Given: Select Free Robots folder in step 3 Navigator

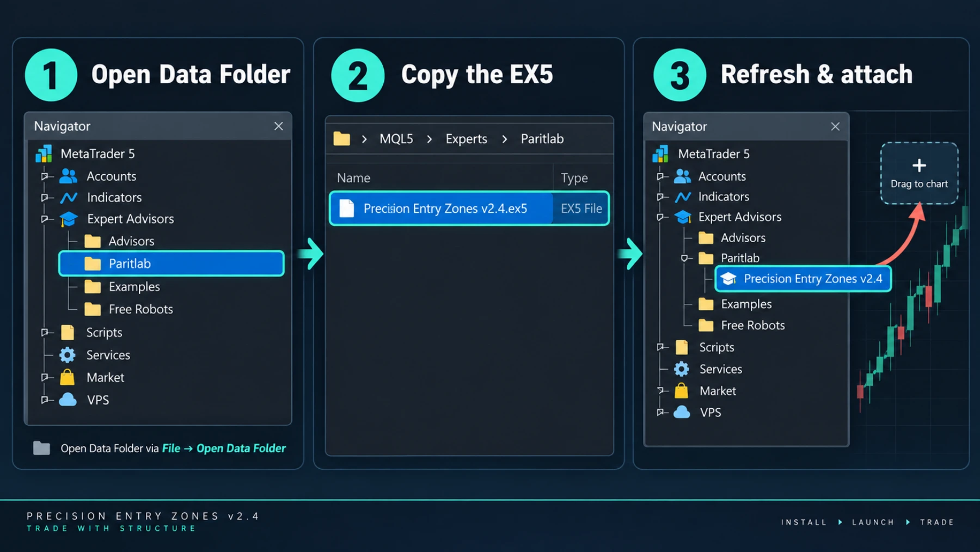Looking at the screenshot, I should coord(742,325).
